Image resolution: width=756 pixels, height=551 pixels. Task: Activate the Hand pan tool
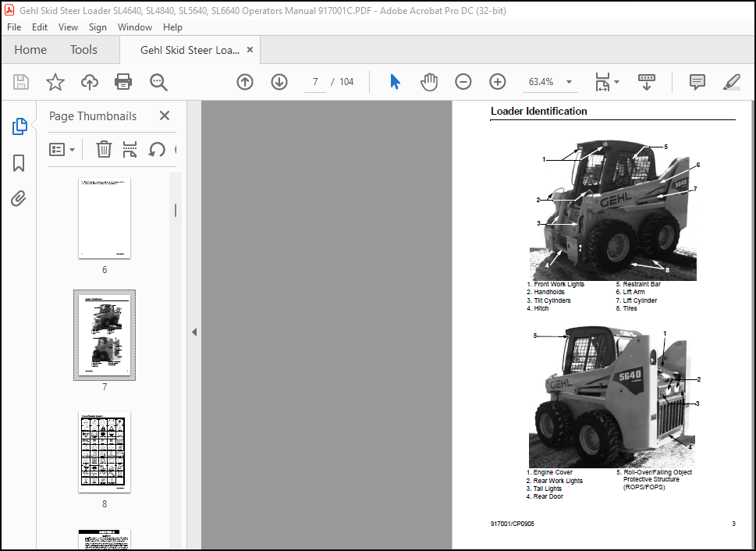tap(428, 82)
